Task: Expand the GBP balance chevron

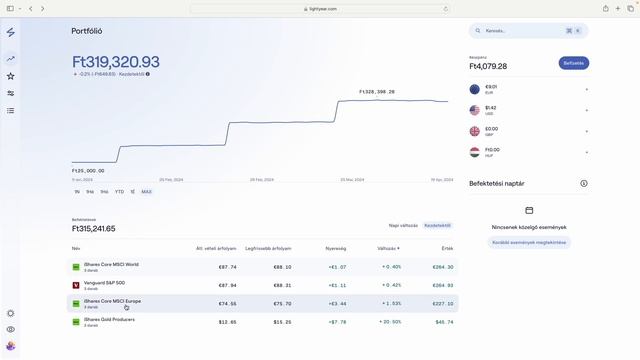Action: click(x=587, y=131)
